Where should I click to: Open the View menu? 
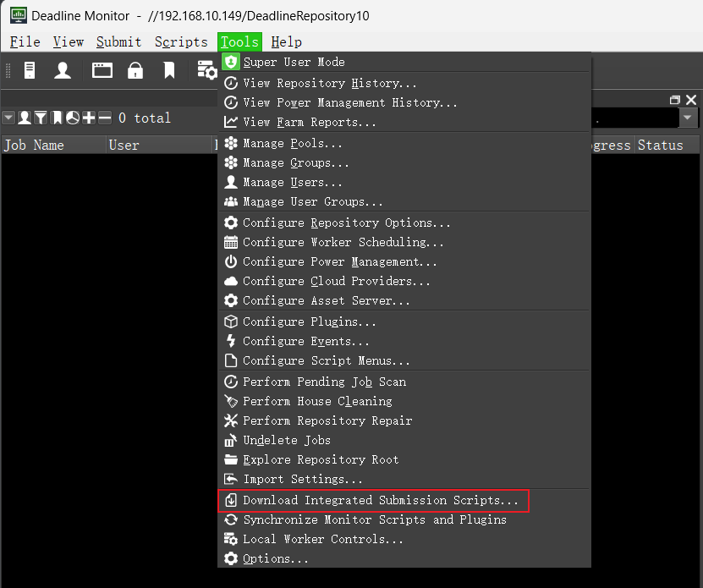pos(69,42)
